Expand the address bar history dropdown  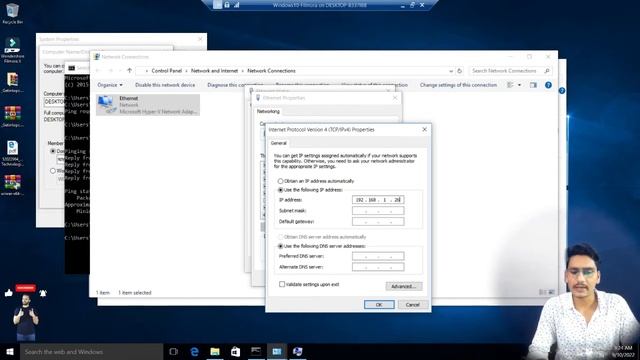tap(451, 71)
